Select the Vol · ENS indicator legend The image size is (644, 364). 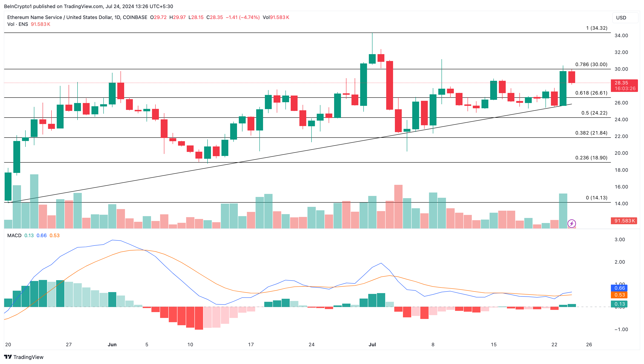click(x=18, y=24)
